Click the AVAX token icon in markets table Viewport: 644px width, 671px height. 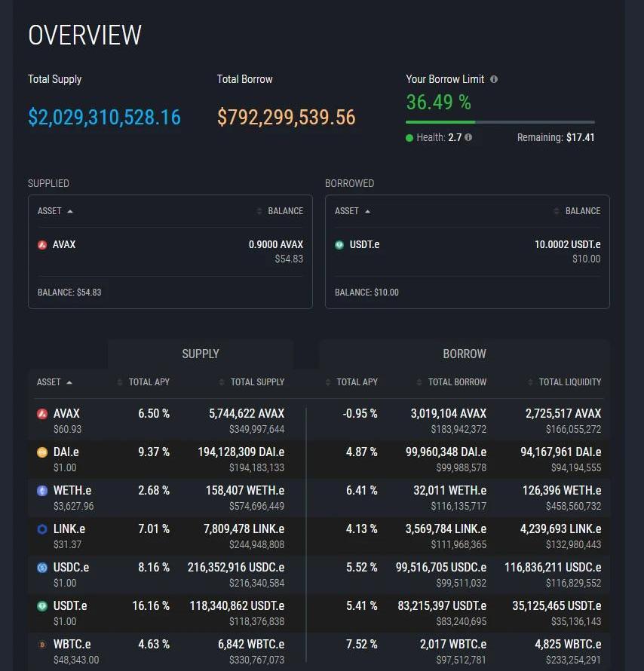click(42, 414)
